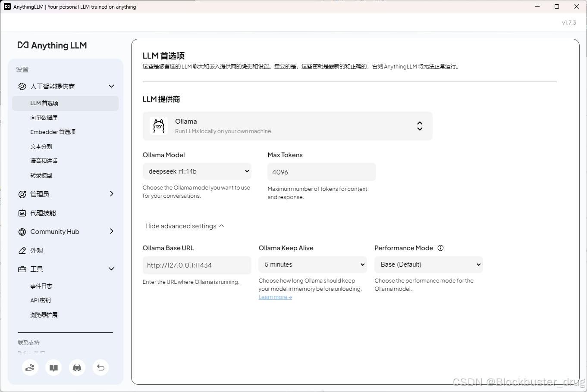The width and height of the screenshot is (587, 392).
Task: Open the Ollama Model dropdown deepseek-r1:14b
Action: pos(197,171)
